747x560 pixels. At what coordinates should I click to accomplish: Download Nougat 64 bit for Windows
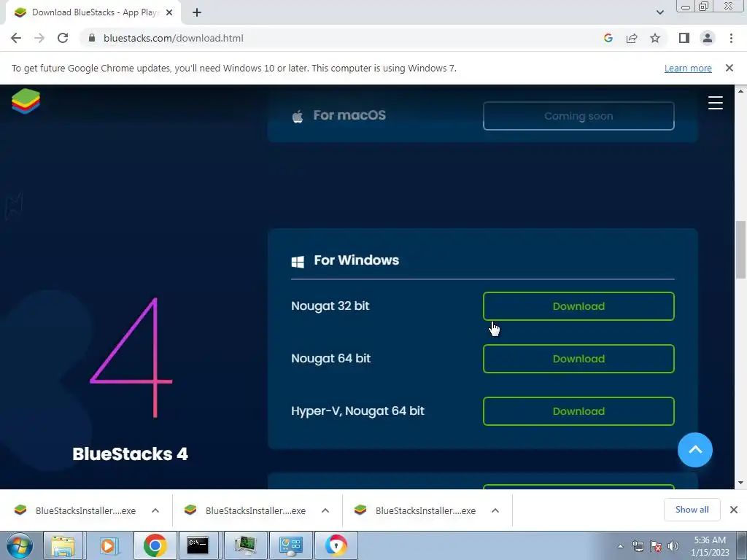(578, 359)
